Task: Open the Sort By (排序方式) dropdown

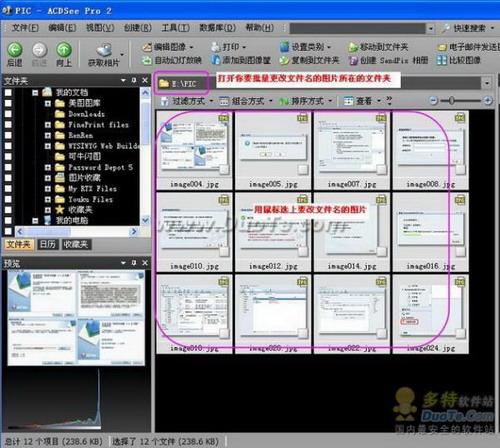Action: [x=306, y=101]
